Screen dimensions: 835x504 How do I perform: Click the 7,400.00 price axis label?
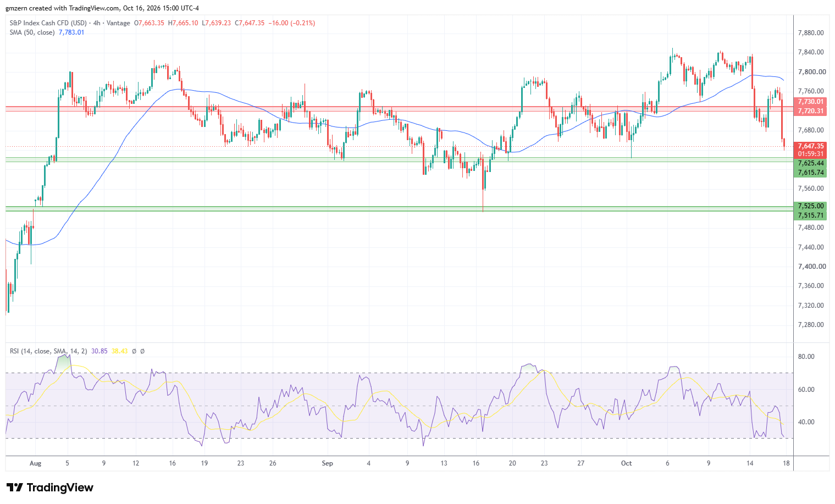tap(811, 267)
